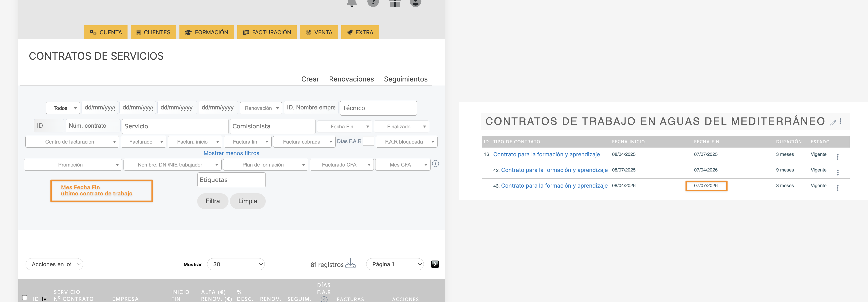Click the notifications bell icon

pyautogui.click(x=352, y=3)
